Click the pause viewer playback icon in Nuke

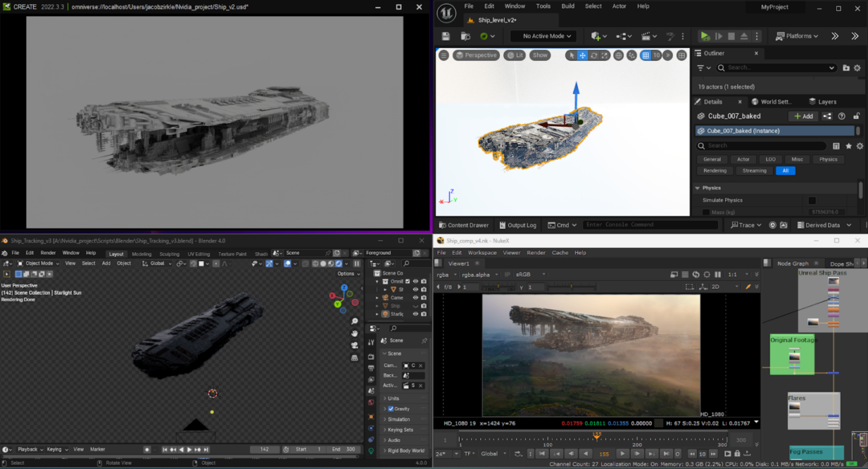click(717, 273)
